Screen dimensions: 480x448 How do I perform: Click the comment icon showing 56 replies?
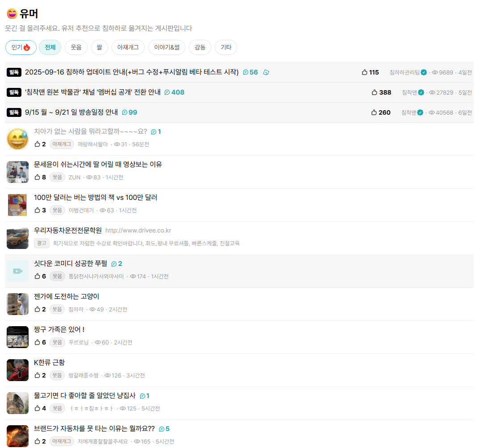tap(246, 72)
